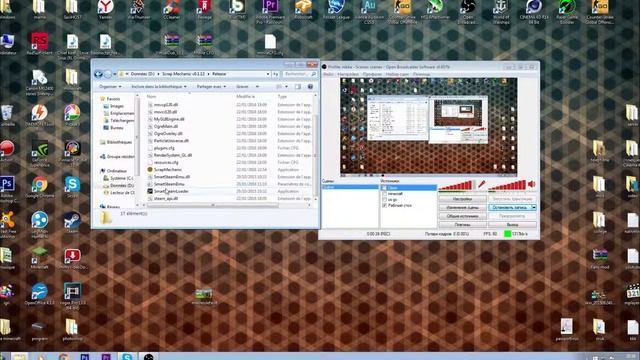Screen dimensions: 640x360
Task: Open the Профили menu in OBS
Action: (372, 74)
